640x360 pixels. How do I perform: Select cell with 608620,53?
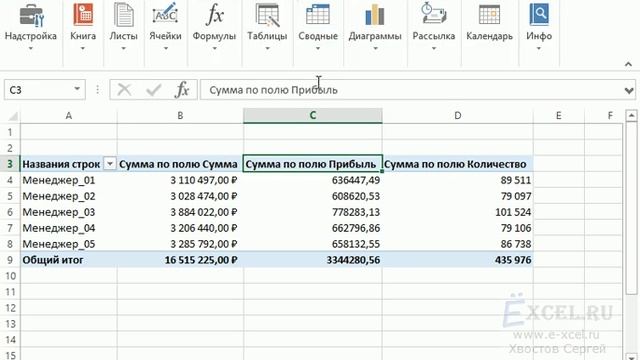click(x=313, y=196)
